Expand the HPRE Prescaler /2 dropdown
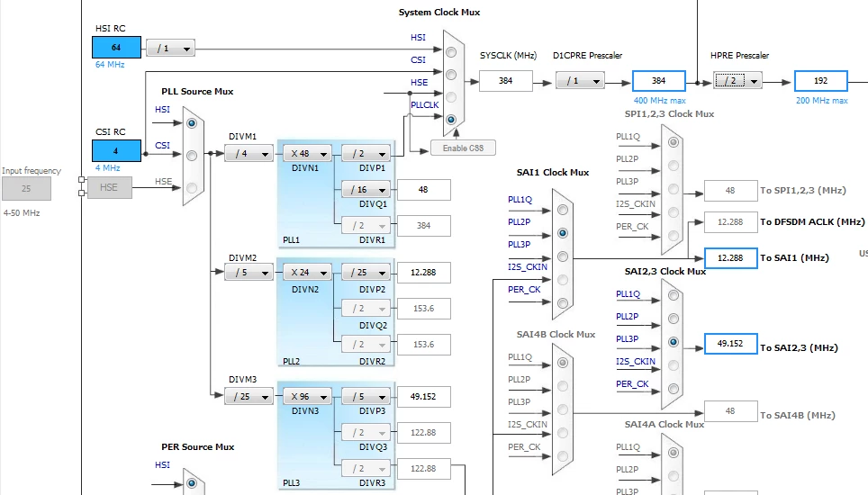Image resolution: width=868 pixels, height=495 pixels. coord(737,81)
